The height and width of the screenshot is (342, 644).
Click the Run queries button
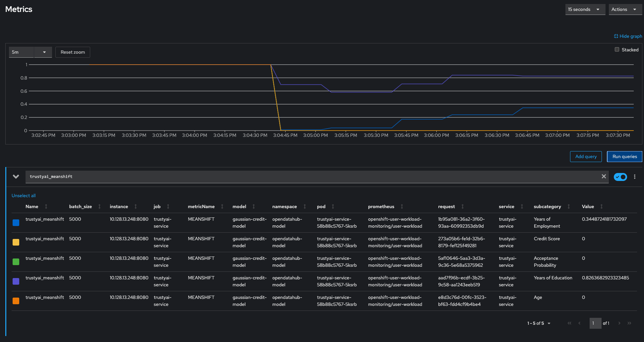point(624,156)
